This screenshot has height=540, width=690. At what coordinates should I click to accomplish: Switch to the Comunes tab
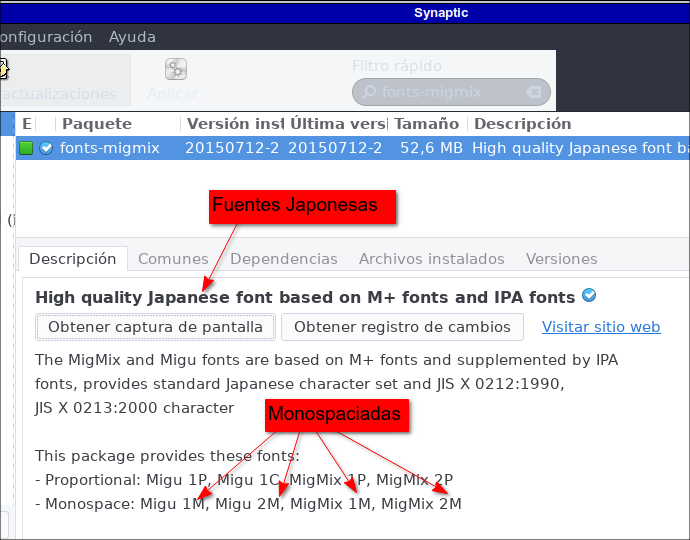(173, 259)
